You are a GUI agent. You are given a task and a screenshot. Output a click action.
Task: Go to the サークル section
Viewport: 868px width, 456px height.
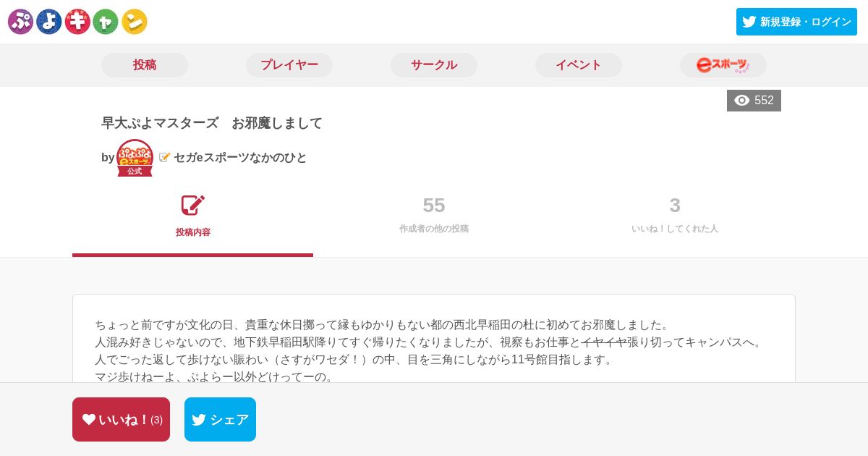point(434,65)
